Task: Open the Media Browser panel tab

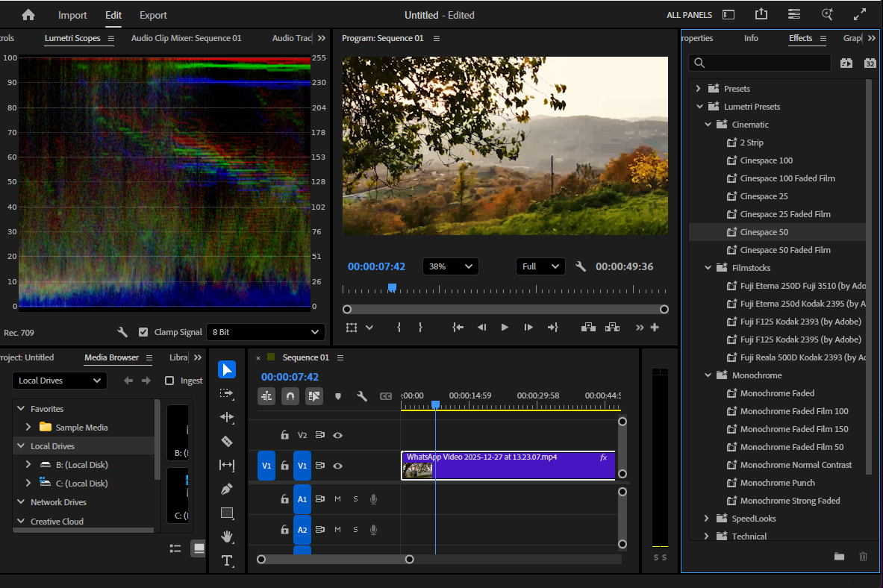Action: point(111,357)
